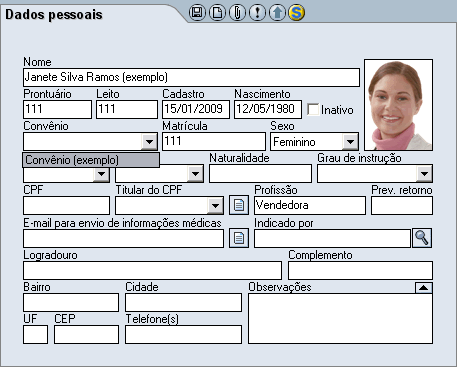Click the exclamation mark alert icon

257,13
